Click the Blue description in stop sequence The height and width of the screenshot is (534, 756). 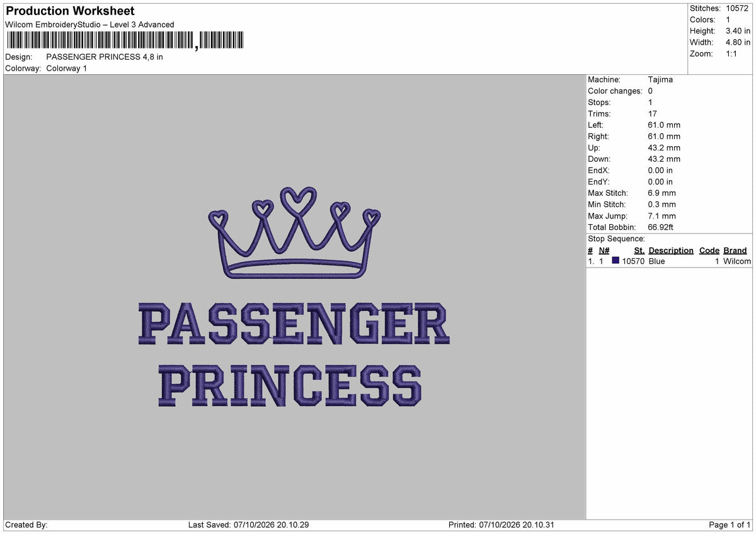click(656, 261)
